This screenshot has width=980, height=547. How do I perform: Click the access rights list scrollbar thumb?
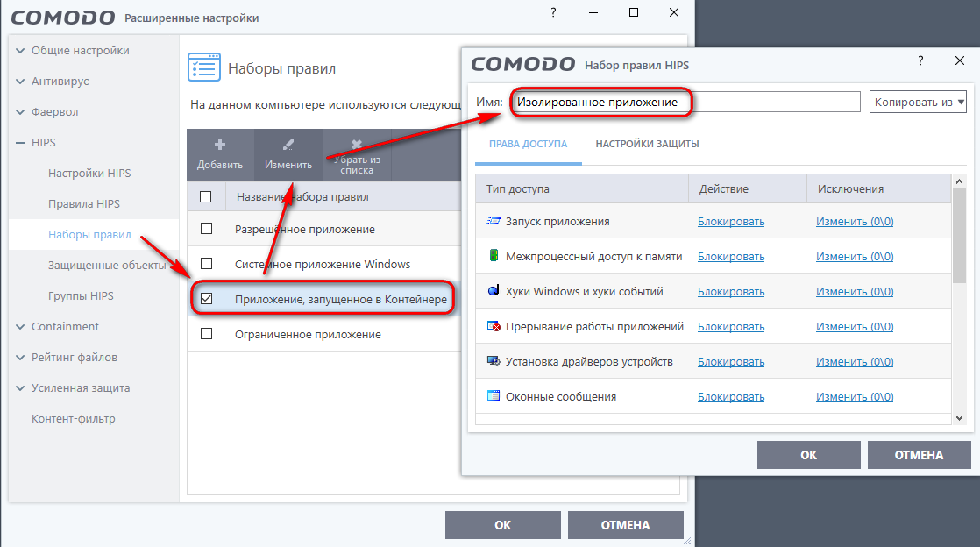959,236
